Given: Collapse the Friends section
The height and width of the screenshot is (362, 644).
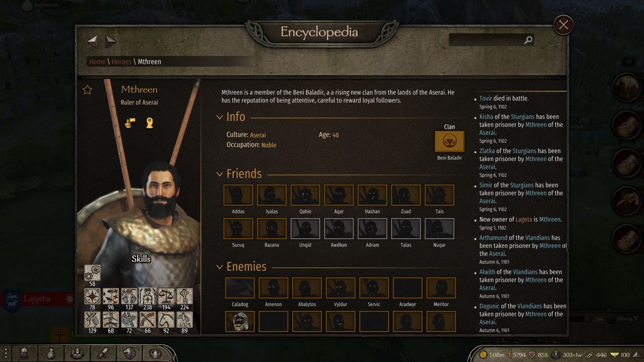Looking at the screenshot, I should [219, 174].
